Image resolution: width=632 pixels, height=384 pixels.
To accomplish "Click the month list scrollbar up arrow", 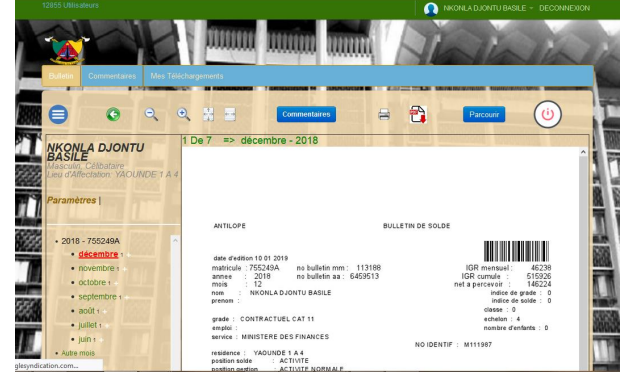I will [175, 241].
